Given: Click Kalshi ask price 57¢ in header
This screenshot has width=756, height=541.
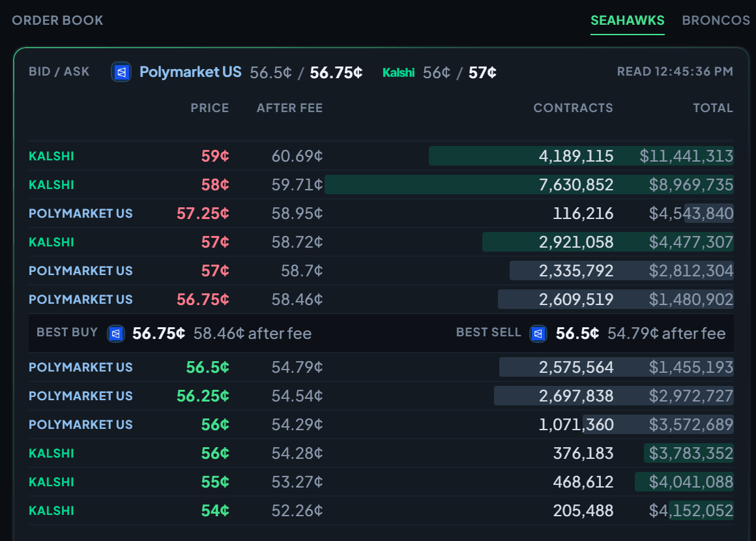Looking at the screenshot, I should (482, 73).
